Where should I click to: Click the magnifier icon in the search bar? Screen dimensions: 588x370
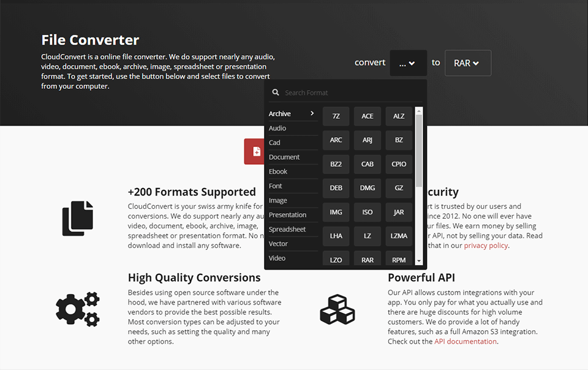276,92
